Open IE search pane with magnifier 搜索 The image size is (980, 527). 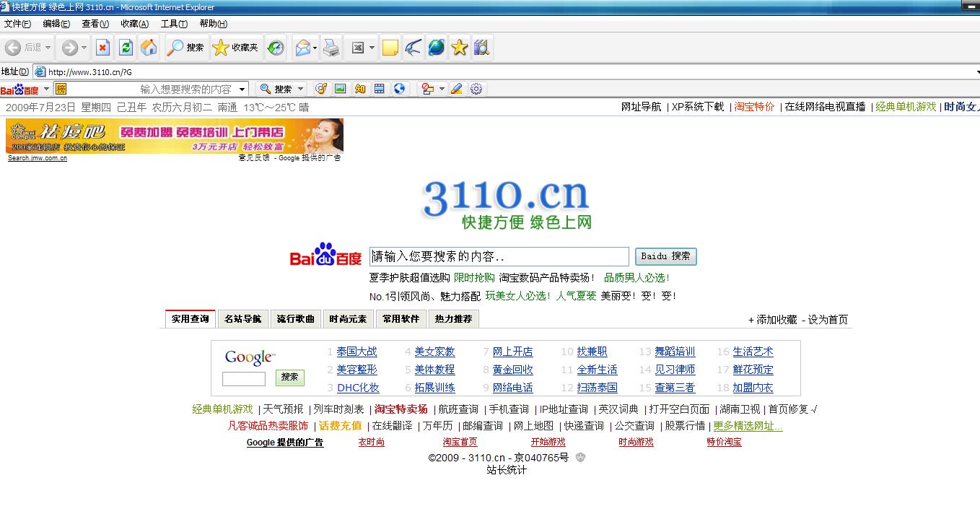pos(185,48)
